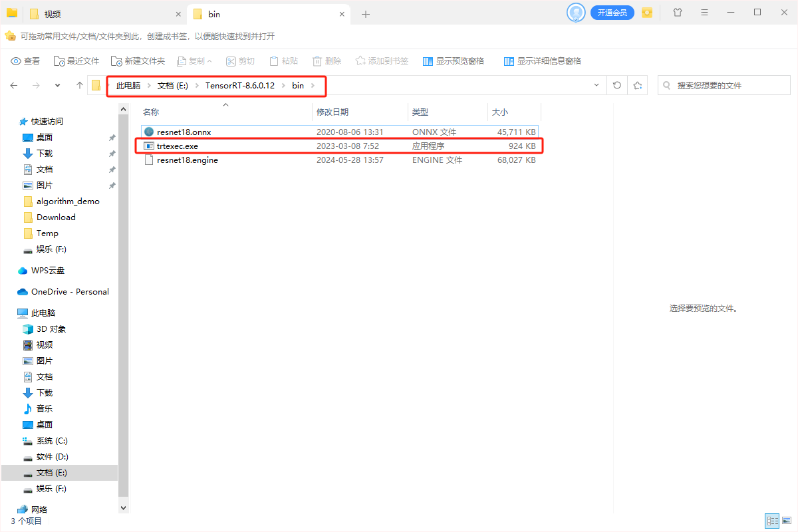The image size is (798, 532).
Task: Open the yellow message icon beside 开通会员
Action: pyautogui.click(x=647, y=13)
